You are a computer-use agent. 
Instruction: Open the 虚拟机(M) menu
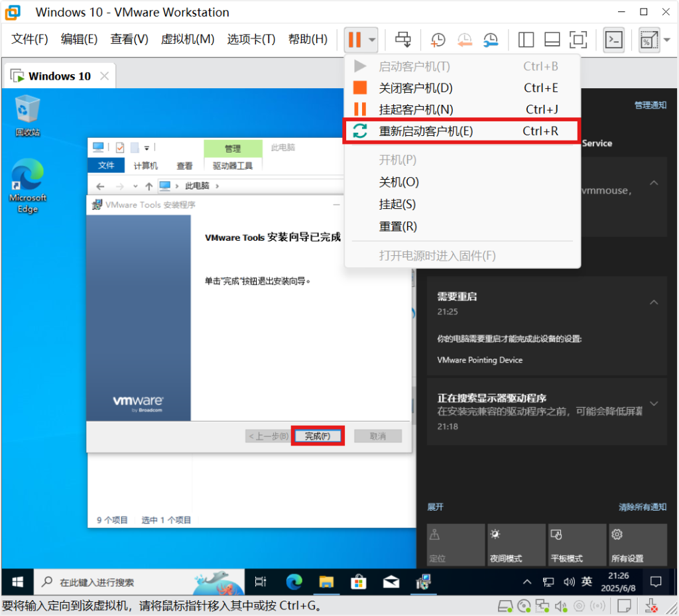(188, 39)
